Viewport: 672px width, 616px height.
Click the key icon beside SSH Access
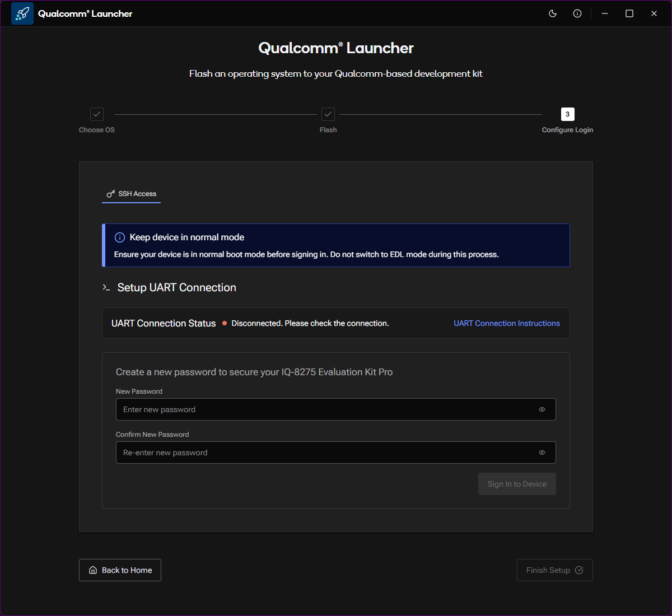coord(111,194)
